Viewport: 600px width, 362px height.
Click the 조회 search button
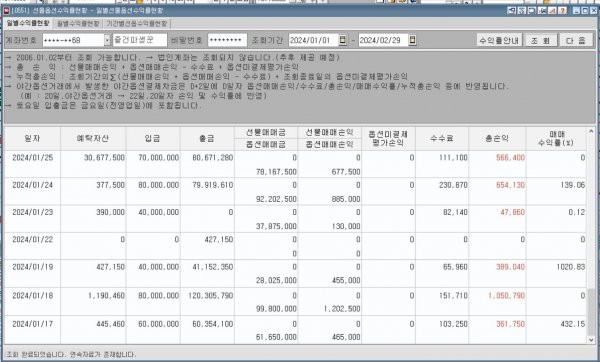pos(540,40)
